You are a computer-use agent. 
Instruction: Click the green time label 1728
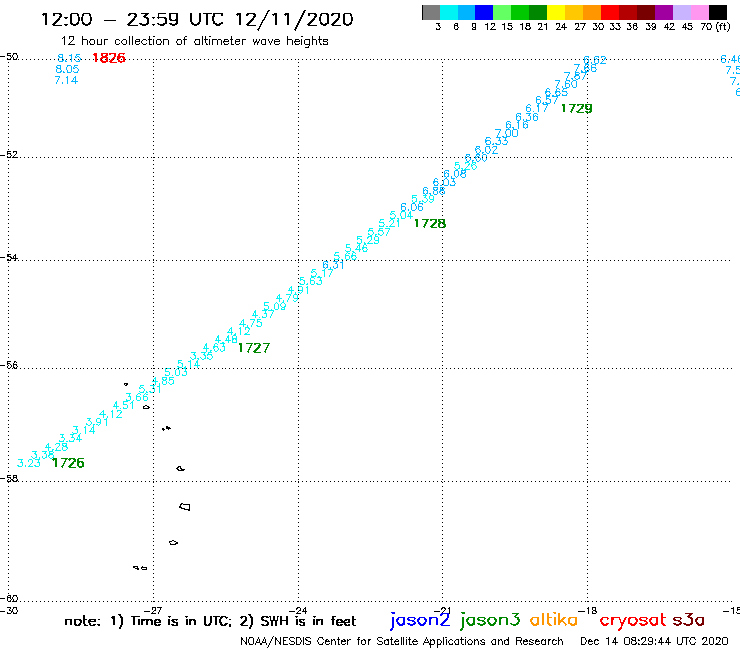click(x=430, y=223)
